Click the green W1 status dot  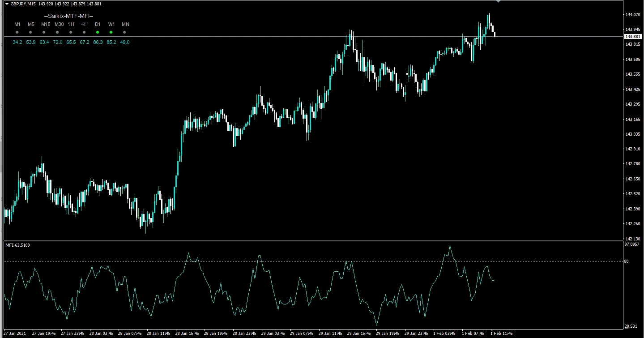[111, 32]
